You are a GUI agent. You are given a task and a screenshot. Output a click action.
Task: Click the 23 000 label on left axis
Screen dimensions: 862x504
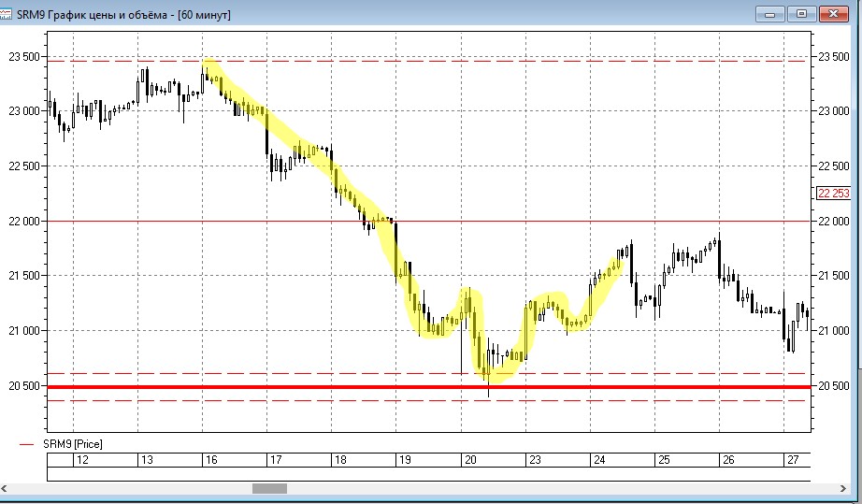tap(24, 111)
